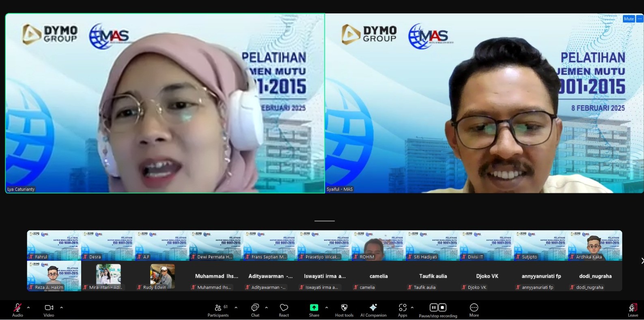Show next page of participant thumbnails
This screenshot has width=644, height=320.
pos(642,261)
